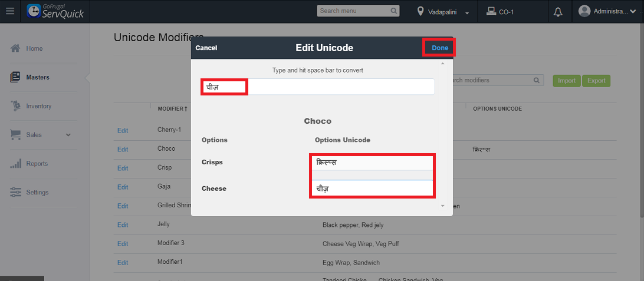This screenshot has width=644, height=281.
Task: Click the Inventory cart icon
Action: [16, 106]
